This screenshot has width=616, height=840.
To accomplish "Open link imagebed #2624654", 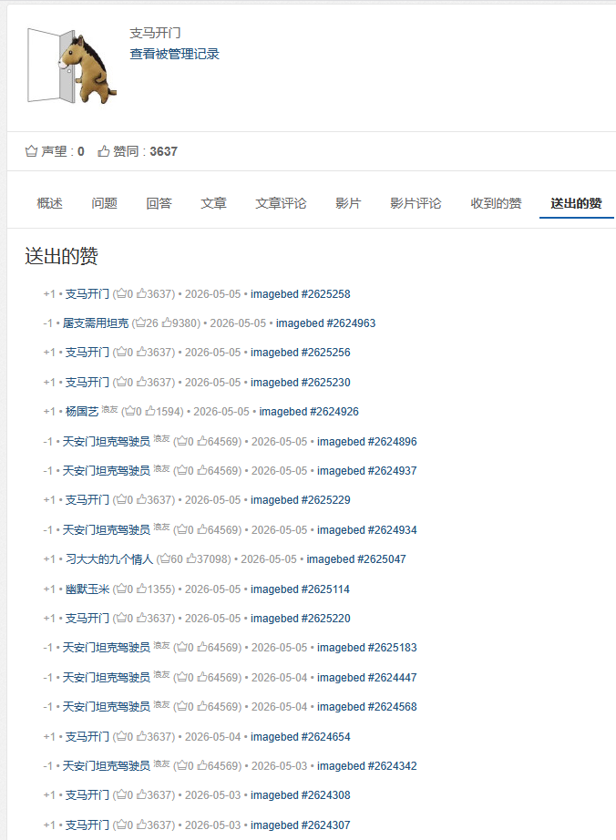I will pyautogui.click(x=301, y=737).
